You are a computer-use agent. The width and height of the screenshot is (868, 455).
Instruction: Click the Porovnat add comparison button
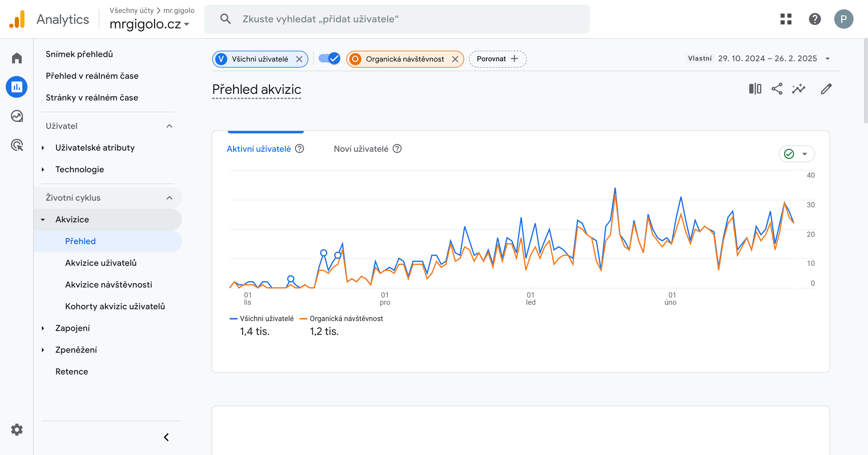click(x=497, y=59)
